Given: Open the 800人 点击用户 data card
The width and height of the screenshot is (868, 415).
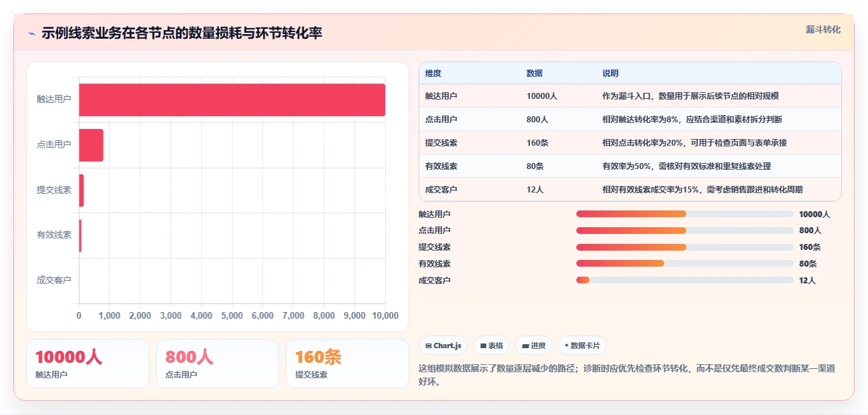Looking at the screenshot, I should [218, 364].
